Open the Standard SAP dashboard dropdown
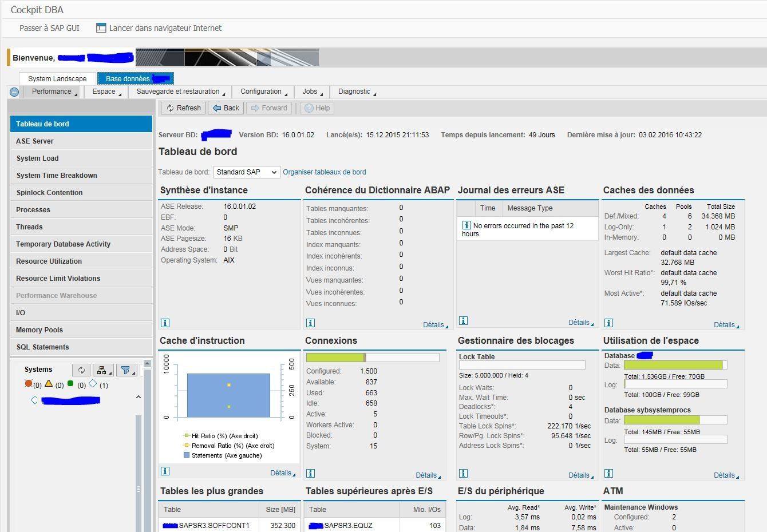 pos(246,172)
